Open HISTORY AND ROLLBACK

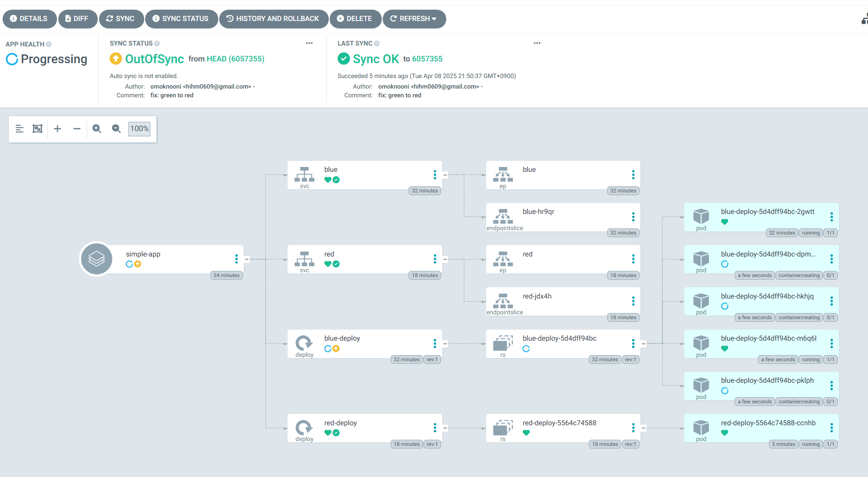(x=273, y=19)
